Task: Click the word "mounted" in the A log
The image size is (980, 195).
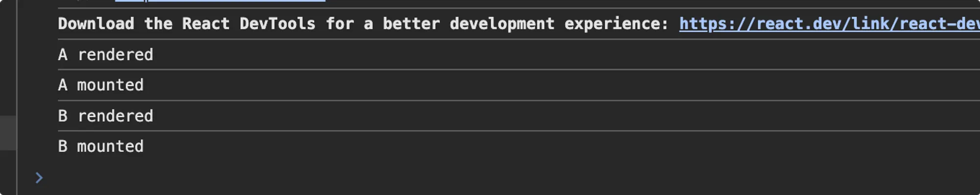Action: pyautogui.click(x=110, y=85)
